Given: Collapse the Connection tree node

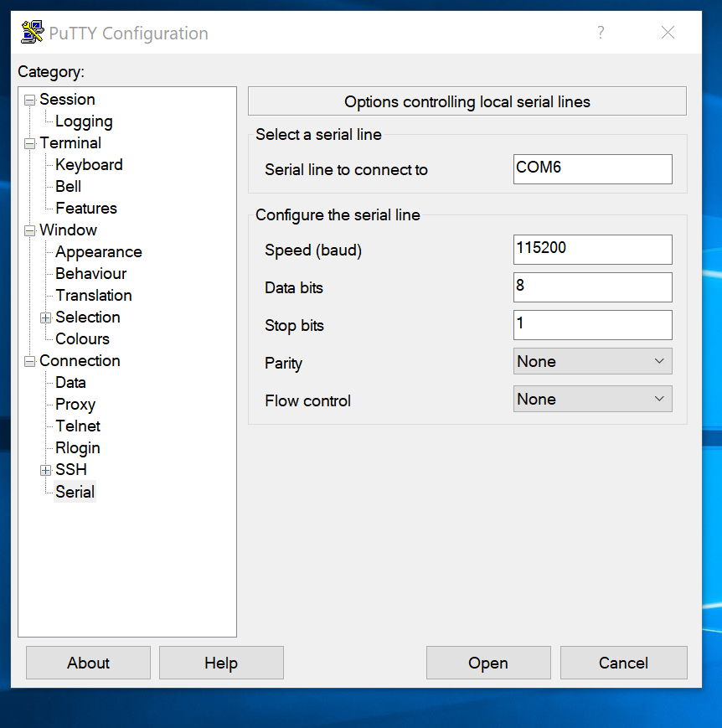Looking at the screenshot, I should pos(29,361).
